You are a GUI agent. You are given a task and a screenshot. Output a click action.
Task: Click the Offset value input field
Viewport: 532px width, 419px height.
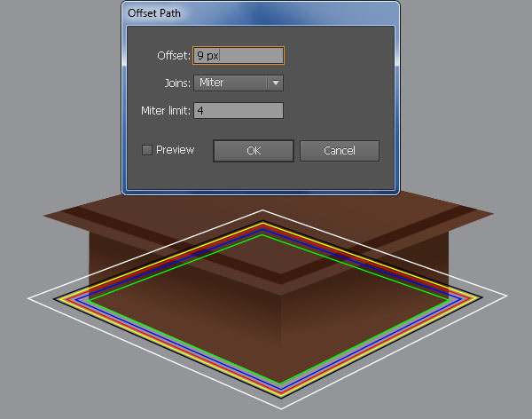(239, 55)
